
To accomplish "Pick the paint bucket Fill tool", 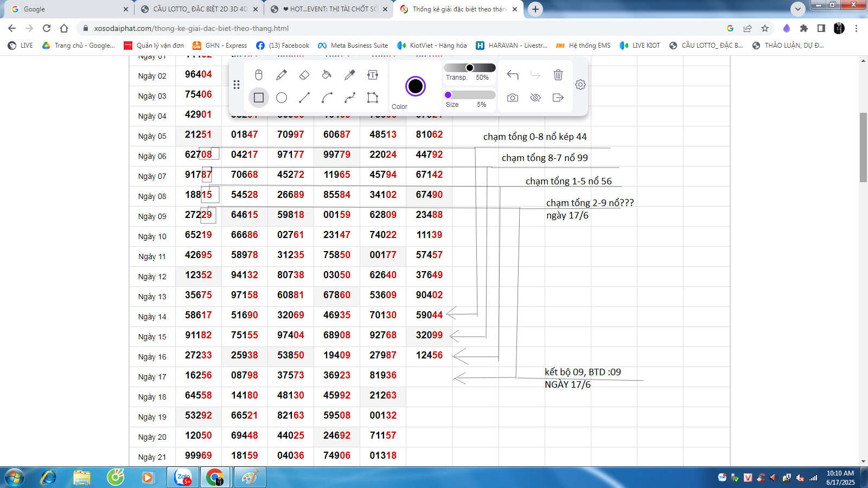I will (x=327, y=75).
